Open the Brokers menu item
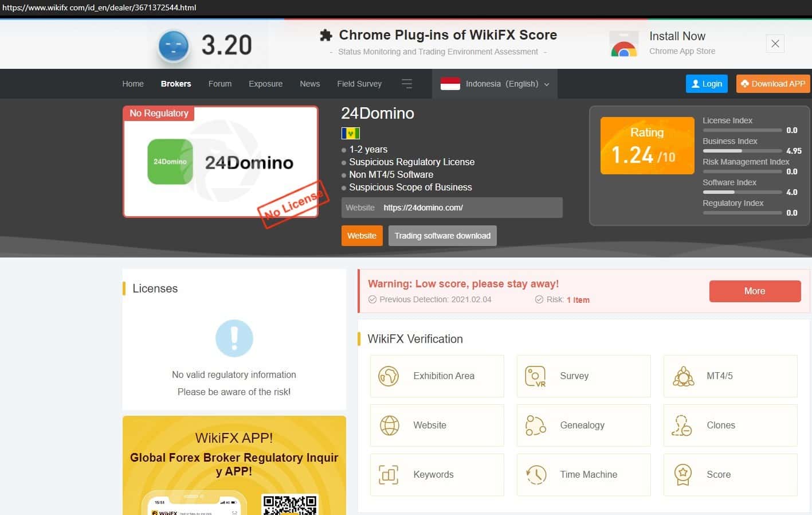This screenshot has height=515, width=812. pyautogui.click(x=176, y=84)
